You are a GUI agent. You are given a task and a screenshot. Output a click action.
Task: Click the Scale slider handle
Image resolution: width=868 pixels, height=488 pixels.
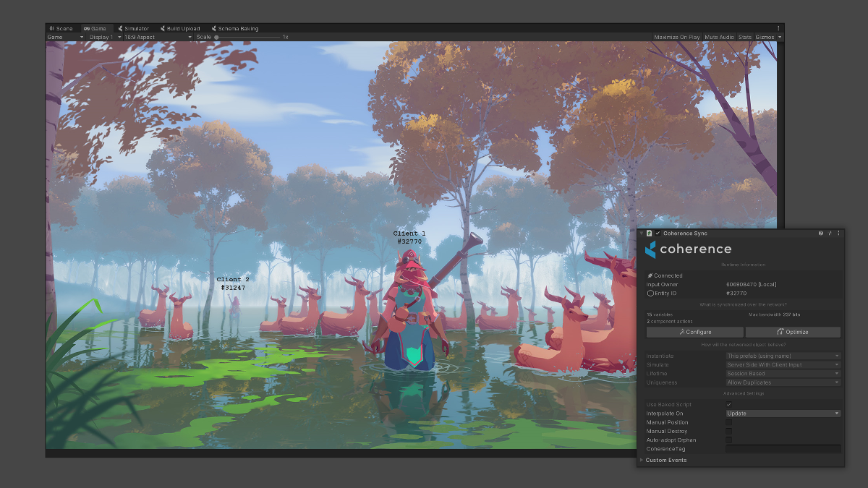click(216, 37)
